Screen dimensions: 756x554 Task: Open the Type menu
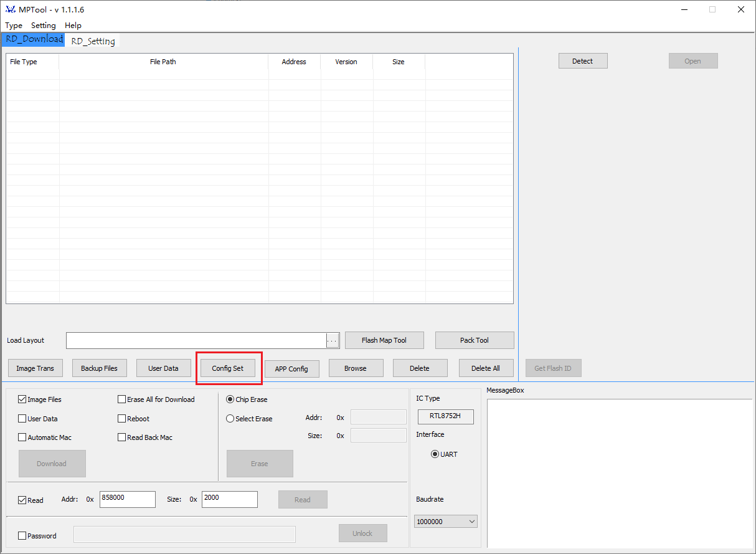pyautogui.click(x=14, y=26)
